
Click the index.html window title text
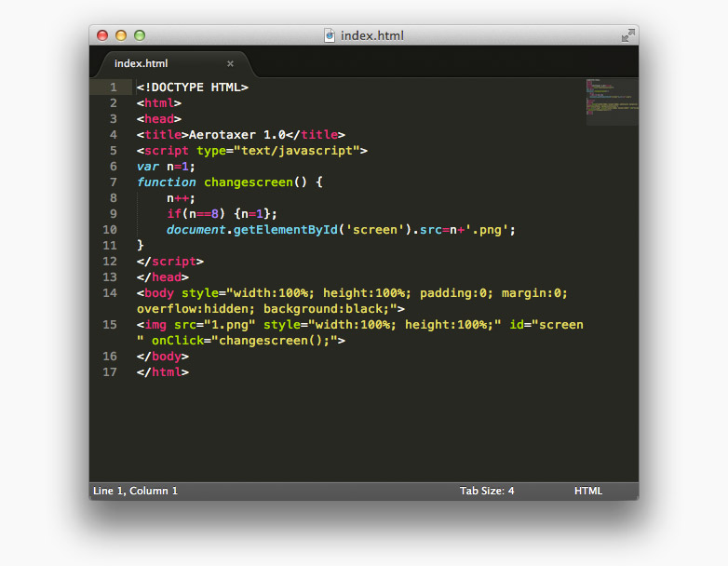pyautogui.click(x=371, y=35)
